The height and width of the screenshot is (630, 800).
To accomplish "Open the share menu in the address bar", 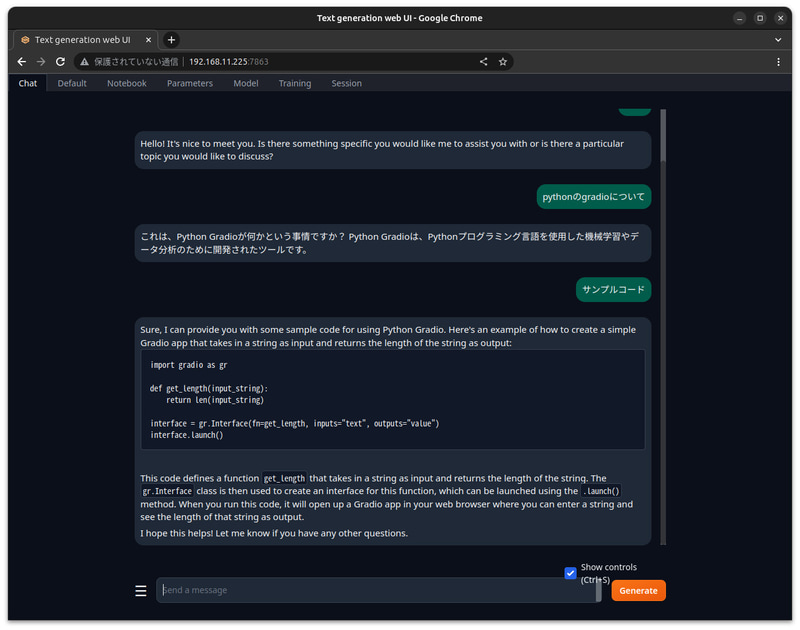I will coord(483,61).
